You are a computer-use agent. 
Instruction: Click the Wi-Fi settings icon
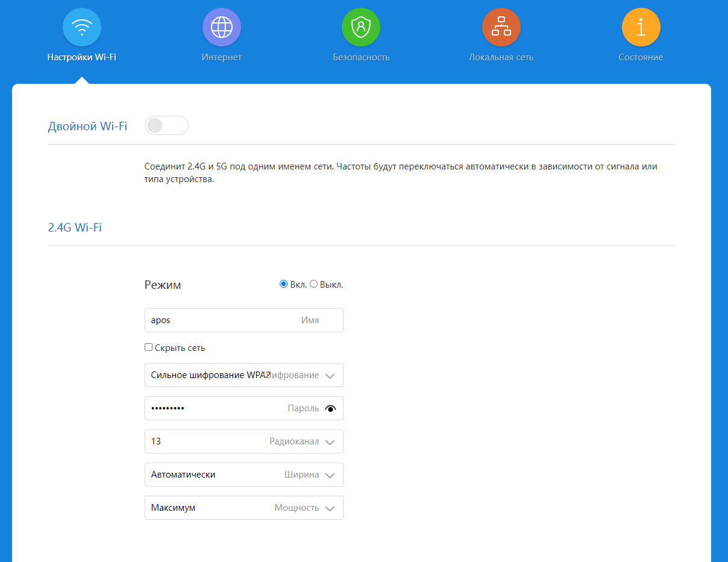click(82, 27)
